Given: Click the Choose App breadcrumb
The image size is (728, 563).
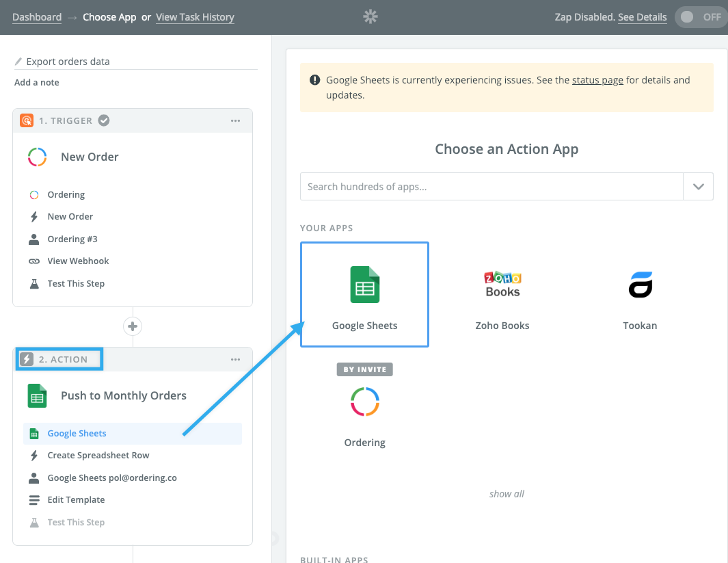Looking at the screenshot, I should [109, 17].
